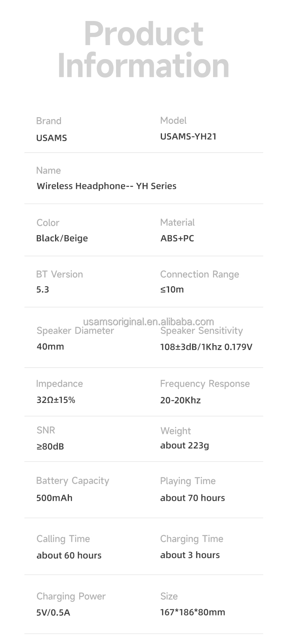Viewport: 297px width, 644px height.
Task: Select the about 70 hours playing time
Action: pyautogui.click(x=192, y=498)
